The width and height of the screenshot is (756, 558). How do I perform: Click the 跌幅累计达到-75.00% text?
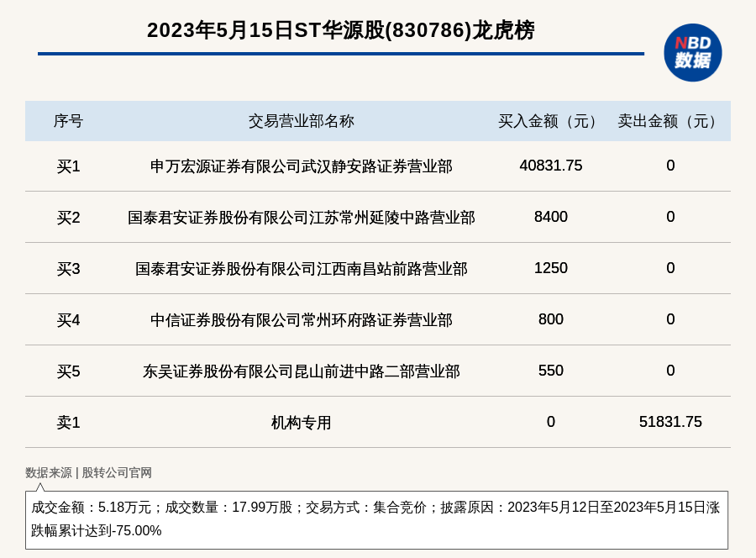(97, 530)
